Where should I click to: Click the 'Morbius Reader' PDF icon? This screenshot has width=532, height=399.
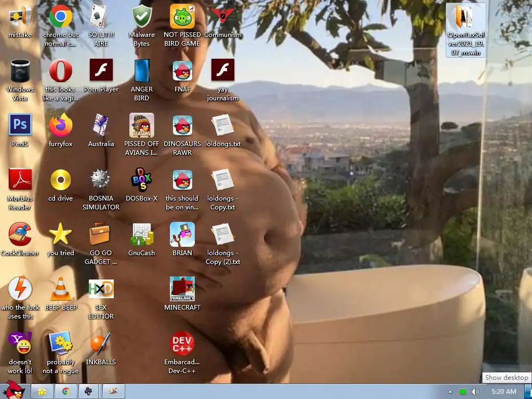pyautogui.click(x=20, y=189)
